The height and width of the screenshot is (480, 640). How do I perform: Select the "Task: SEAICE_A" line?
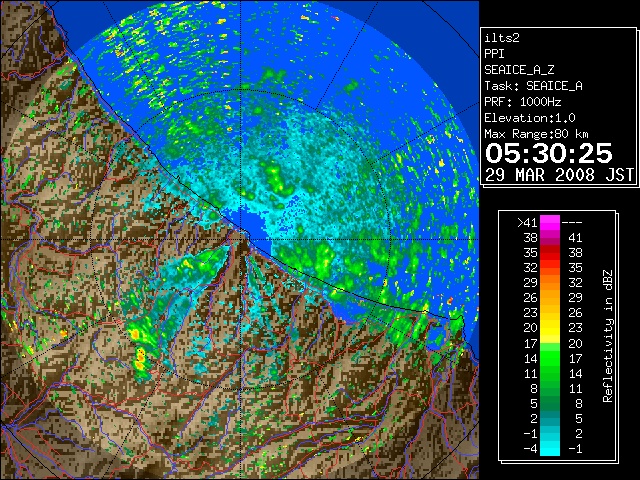[533, 86]
